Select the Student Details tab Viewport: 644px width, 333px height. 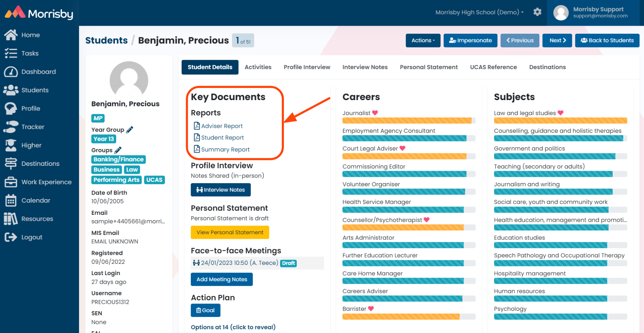[x=210, y=67]
